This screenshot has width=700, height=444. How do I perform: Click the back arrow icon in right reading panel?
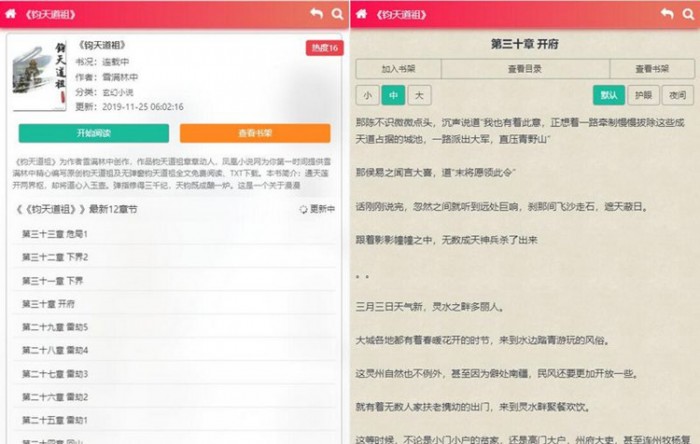(x=667, y=13)
